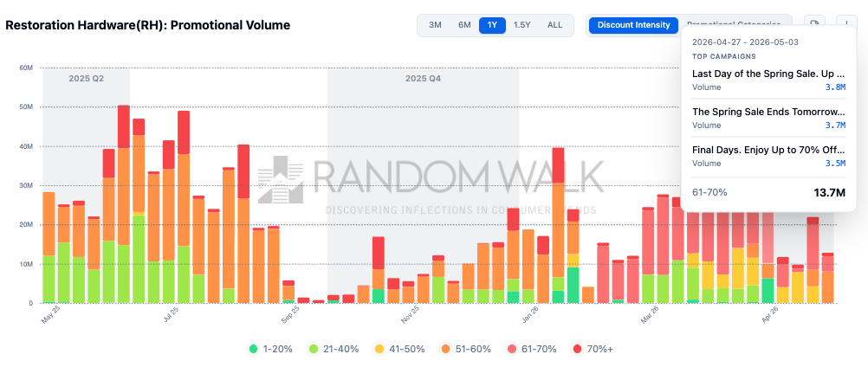The width and height of the screenshot is (868, 367).
Task: Click the 2025 Q4 quarter label
Action: click(x=423, y=79)
